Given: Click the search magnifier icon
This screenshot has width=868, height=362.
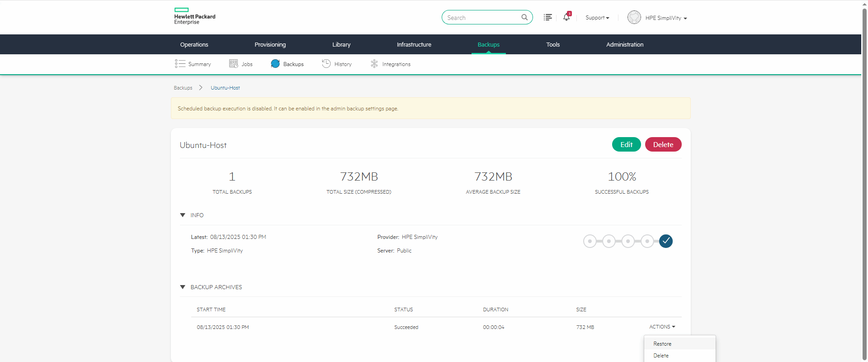Looking at the screenshot, I should click(524, 17).
